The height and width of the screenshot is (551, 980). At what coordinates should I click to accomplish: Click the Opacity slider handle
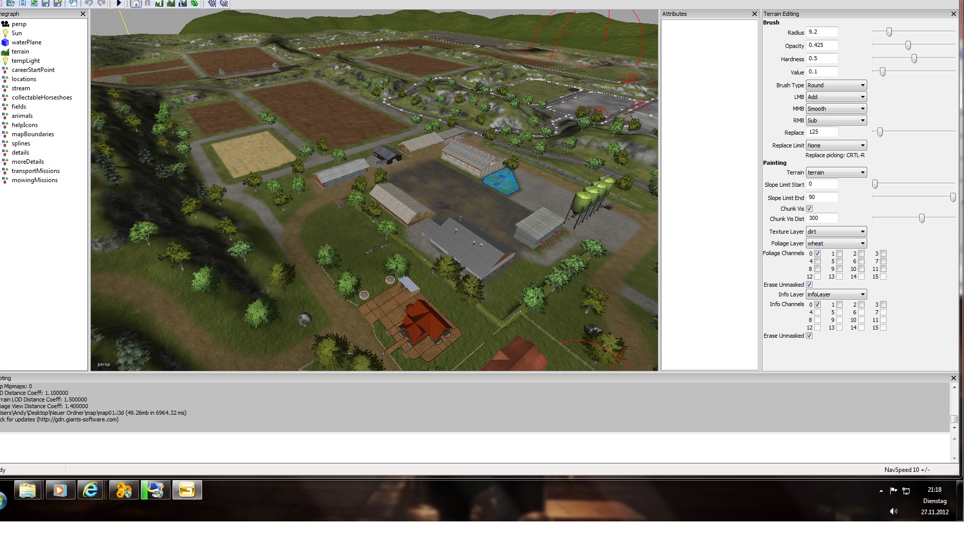pos(908,45)
